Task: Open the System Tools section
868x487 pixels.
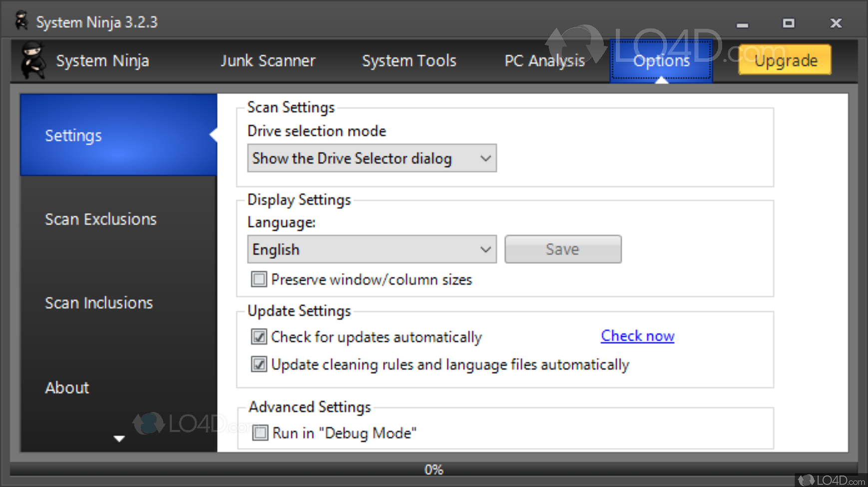Action: point(409,60)
